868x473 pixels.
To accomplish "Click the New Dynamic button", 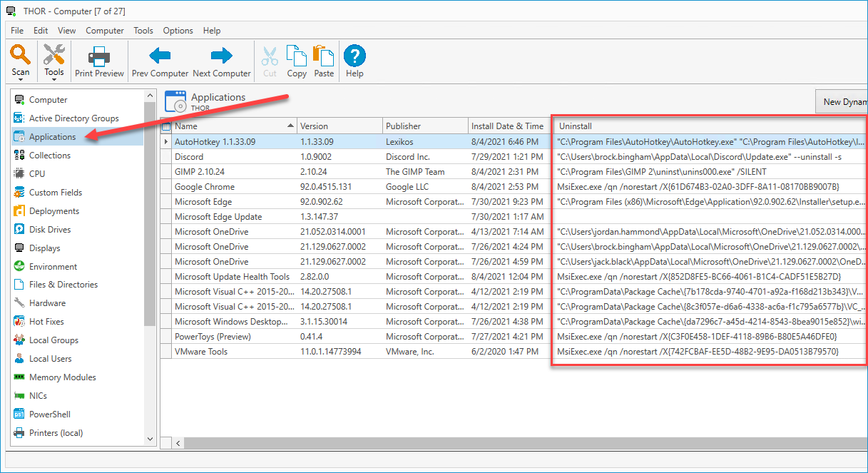I will point(842,102).
